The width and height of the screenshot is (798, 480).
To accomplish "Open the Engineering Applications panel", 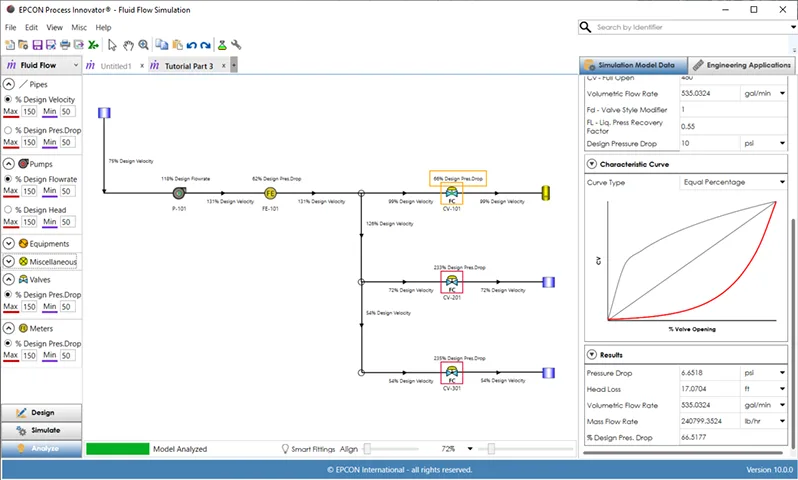I will pyautogui.click(x=742, y=65).
